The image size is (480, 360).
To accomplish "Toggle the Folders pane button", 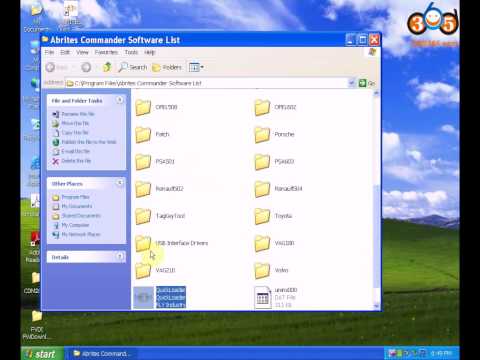I will tap(167, 67).
